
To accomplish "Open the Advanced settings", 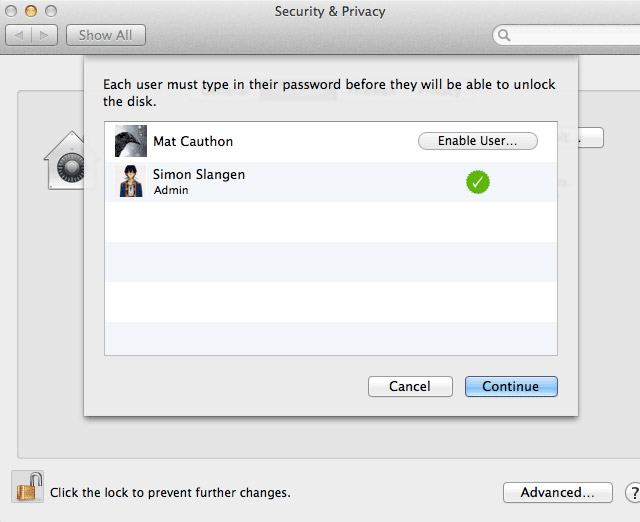I will [558, 492].
